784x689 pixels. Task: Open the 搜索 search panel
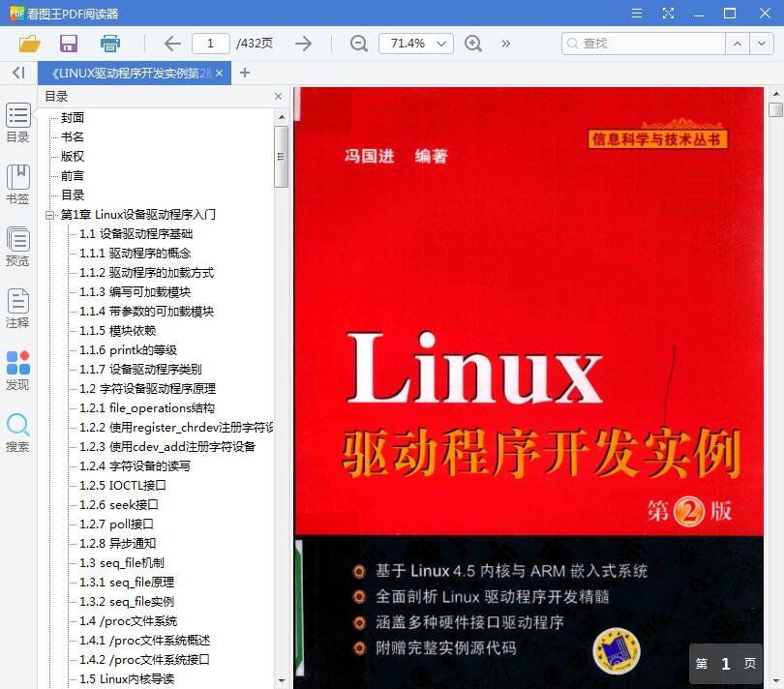(18, 433)
